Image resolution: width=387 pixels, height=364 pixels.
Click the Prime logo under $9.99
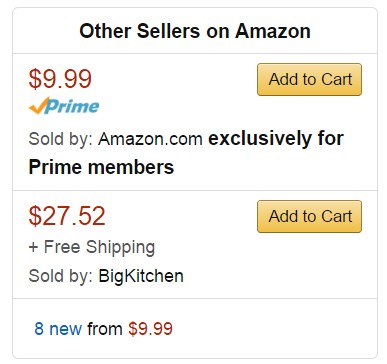click(x=64, y=106)
